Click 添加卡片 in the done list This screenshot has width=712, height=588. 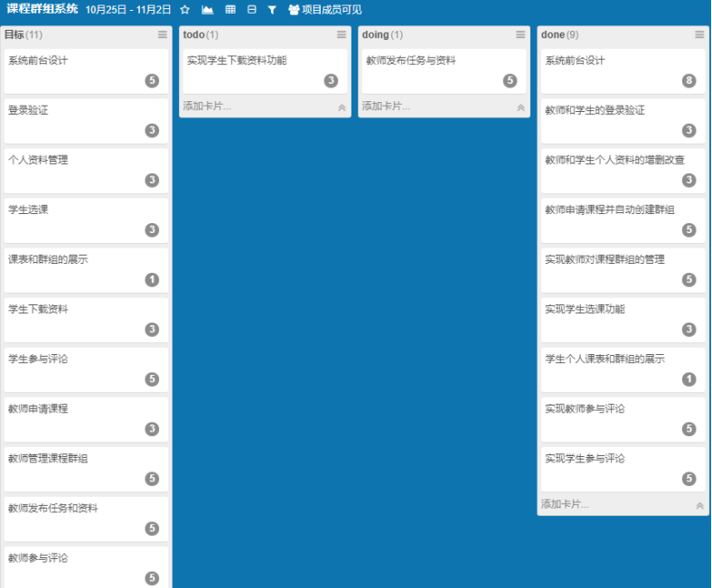[565, 504]
